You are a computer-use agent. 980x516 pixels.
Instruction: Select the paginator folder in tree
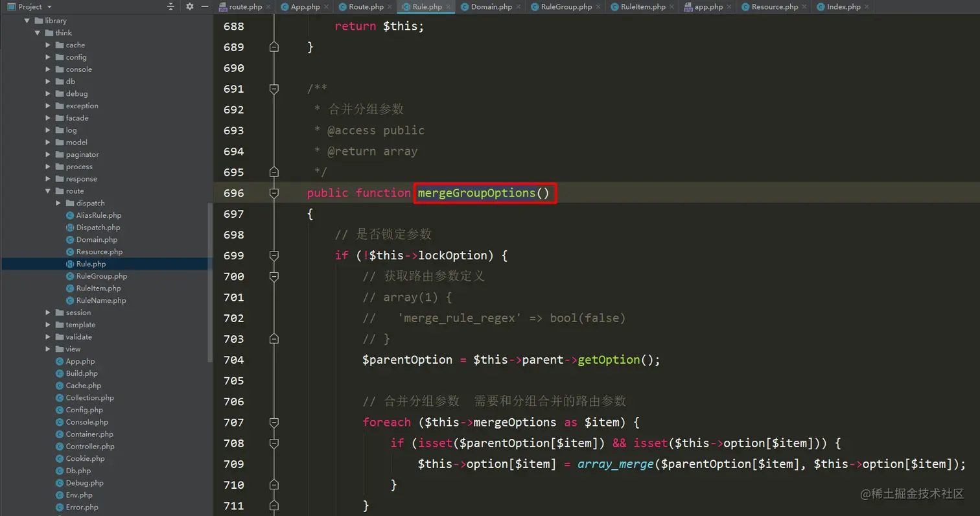point(76,155)
